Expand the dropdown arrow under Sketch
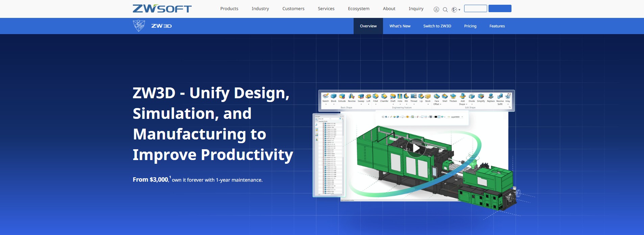Viewport: 644px width, 235px height. (326, 104)
